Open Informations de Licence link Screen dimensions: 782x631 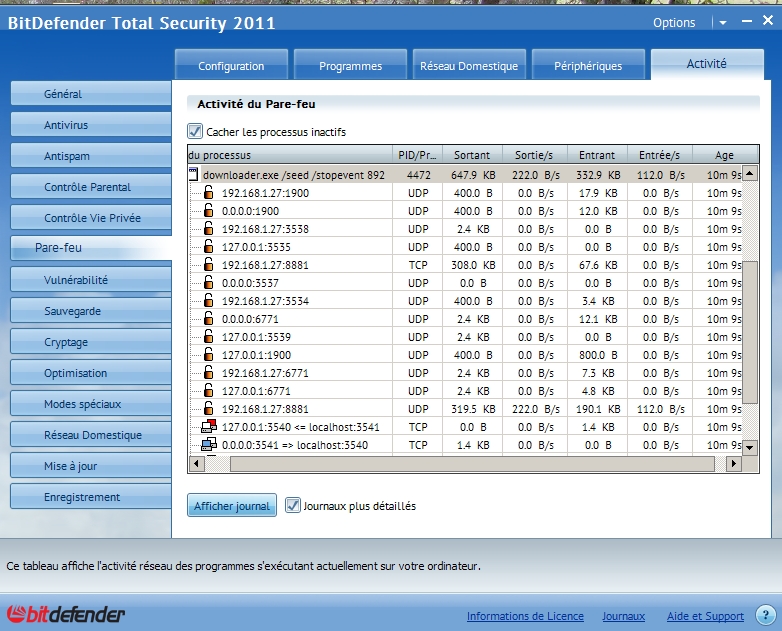[525, 616]
